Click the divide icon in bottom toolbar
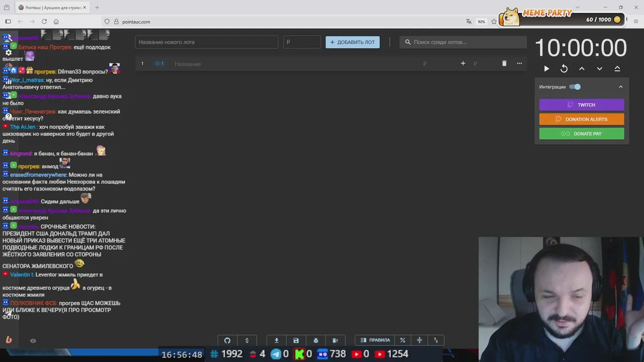The width and height of the screenshot is (644, 362). (x=420, y=340)
